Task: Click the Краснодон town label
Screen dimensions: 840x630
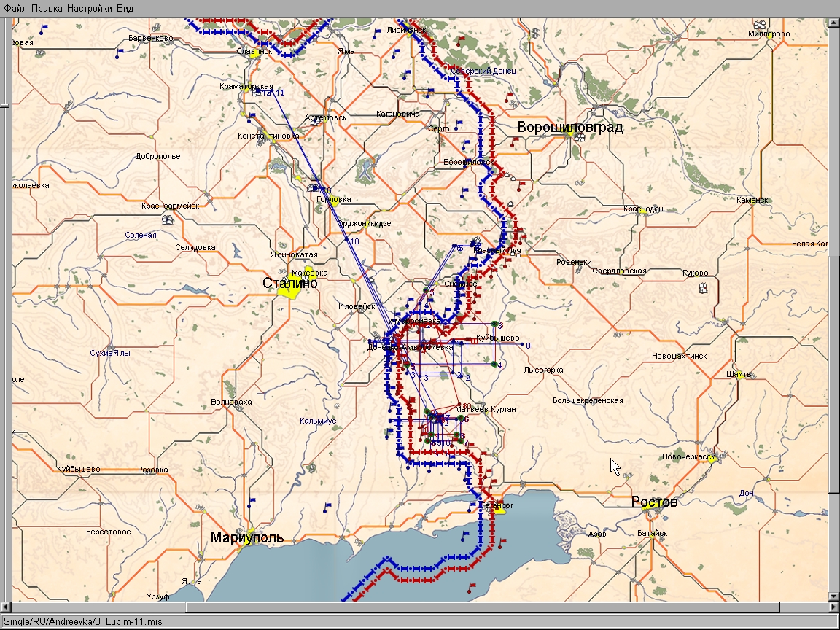Action: (643, 209)
